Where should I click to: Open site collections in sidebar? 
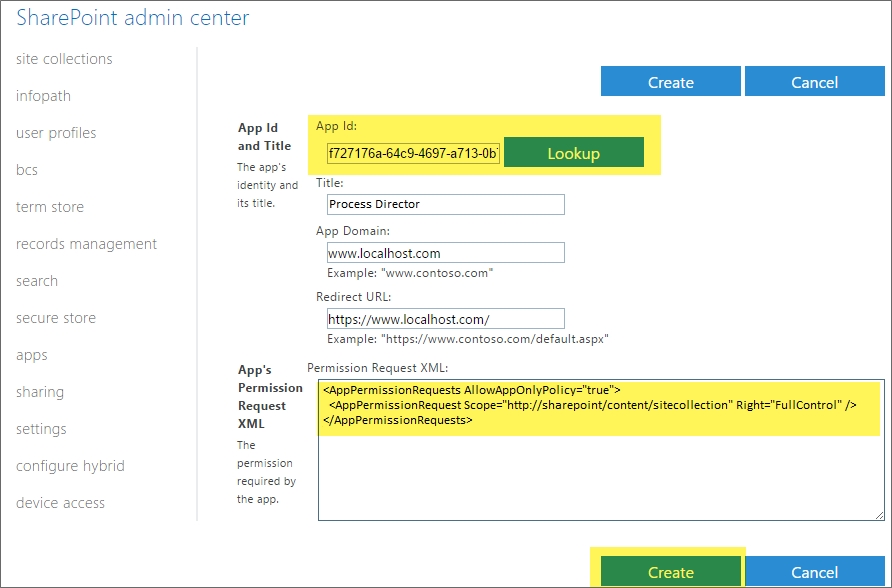coord(64,59)
